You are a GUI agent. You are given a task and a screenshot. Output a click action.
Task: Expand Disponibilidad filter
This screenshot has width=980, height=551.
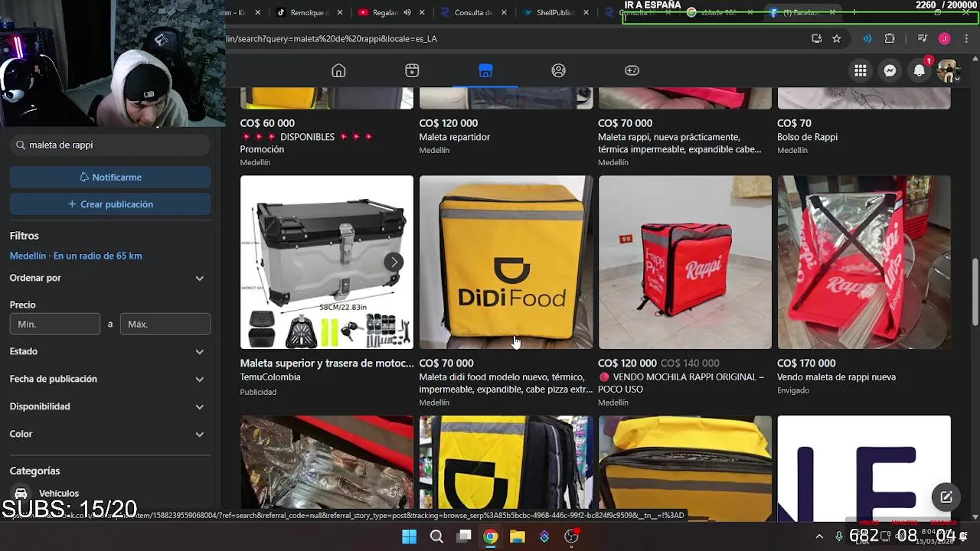(x=109, y=406)
